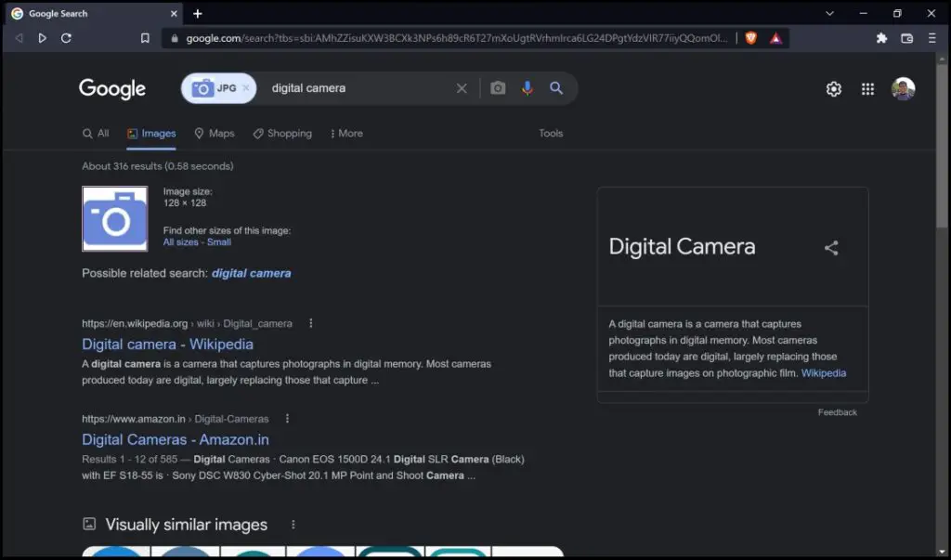Open Digital camera - Wikipedia result
Image resolution: width=951 pixels, height=560 pixels.
click(x=167, y=344)
